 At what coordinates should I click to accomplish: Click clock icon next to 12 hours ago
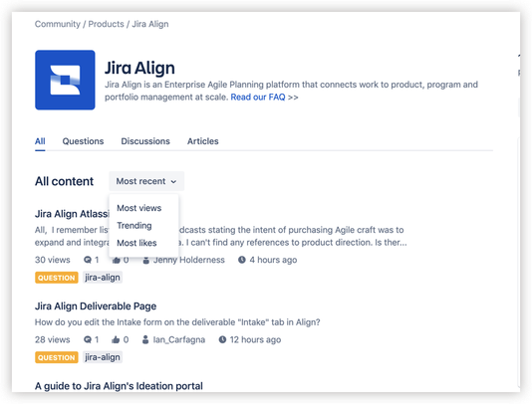click(222, 339)
